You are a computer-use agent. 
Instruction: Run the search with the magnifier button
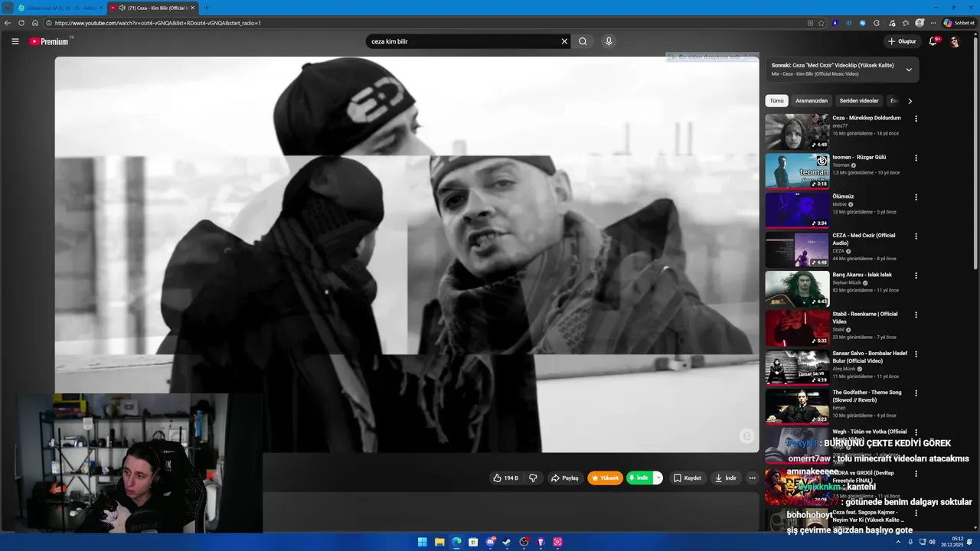coord(583,41)
